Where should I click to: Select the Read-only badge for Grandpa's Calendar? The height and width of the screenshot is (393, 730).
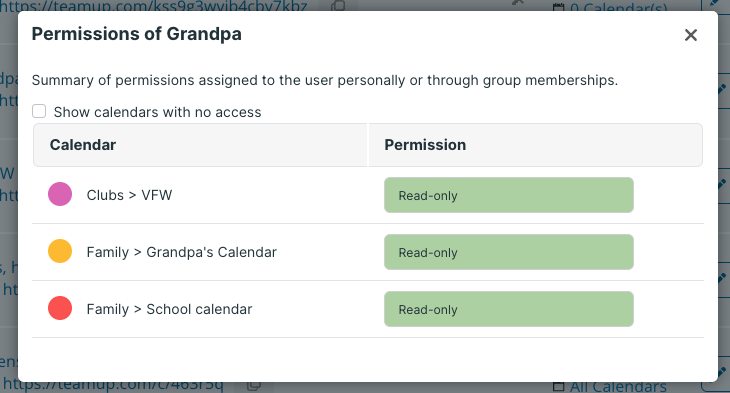[x=509, y=252]
